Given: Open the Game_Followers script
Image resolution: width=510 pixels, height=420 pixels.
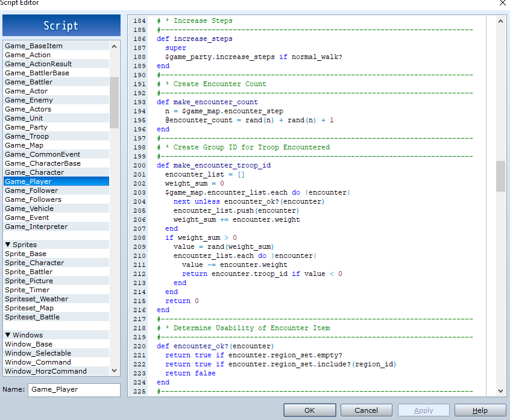Looking at the screenshot, I should click(x=57, y=199).
